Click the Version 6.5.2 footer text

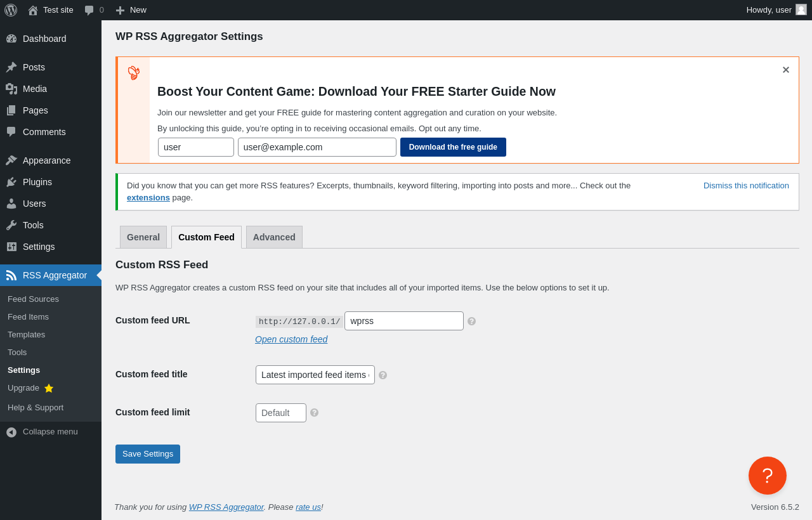pyautogui.click(x=775, y=507)
